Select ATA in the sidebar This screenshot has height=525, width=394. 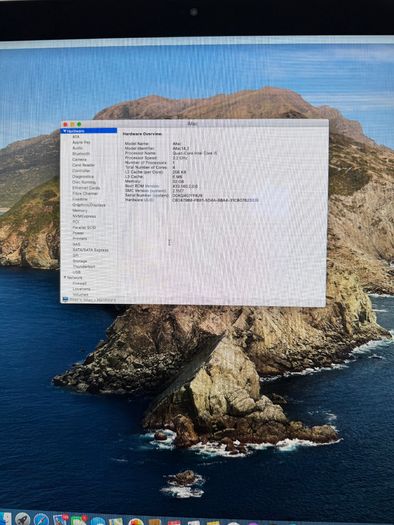click(x=76, y=137)
